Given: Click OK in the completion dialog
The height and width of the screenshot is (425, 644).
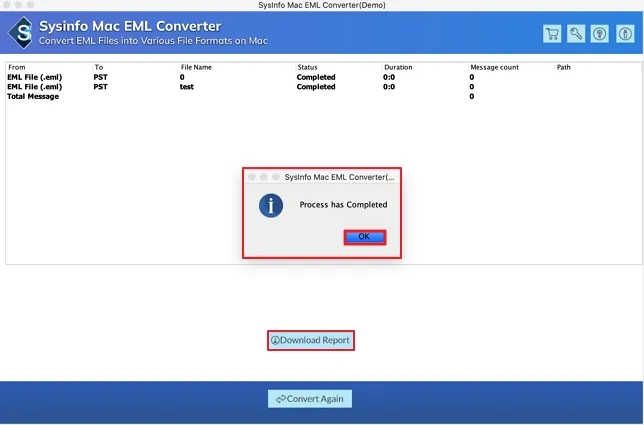Looking at the screenshot, I should pos(365,237).
